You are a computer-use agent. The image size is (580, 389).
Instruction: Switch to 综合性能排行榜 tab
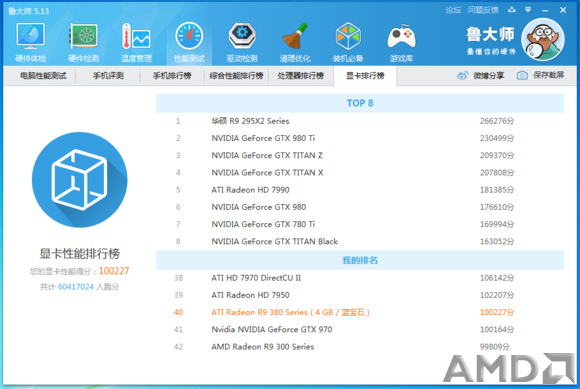[236, 76]
